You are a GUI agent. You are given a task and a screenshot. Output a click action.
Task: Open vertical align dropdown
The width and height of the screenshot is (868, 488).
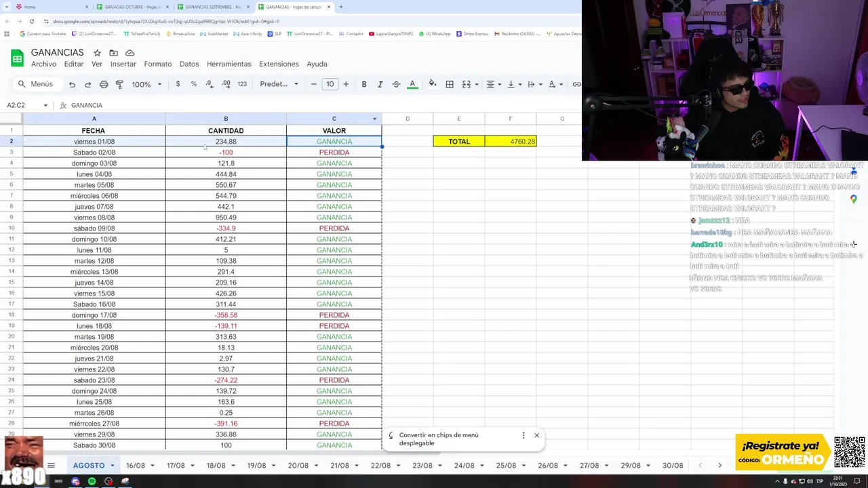[514, 84]
